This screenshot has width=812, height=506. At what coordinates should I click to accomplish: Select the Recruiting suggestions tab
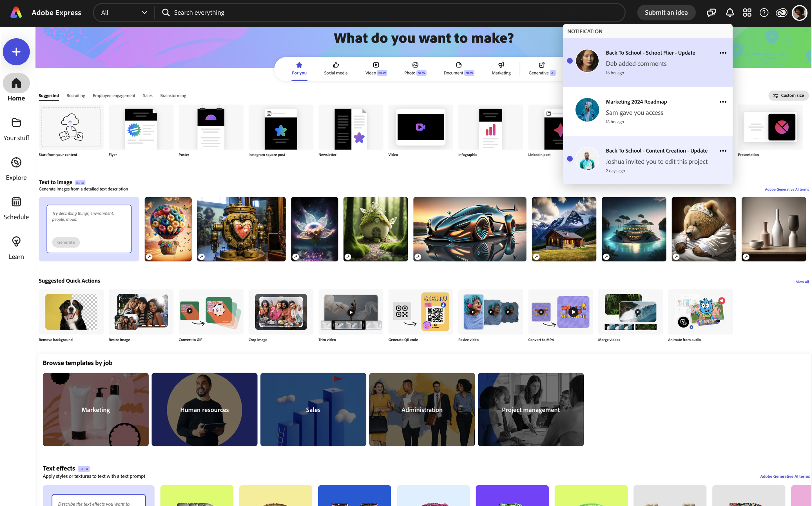[x=76, y=96]
